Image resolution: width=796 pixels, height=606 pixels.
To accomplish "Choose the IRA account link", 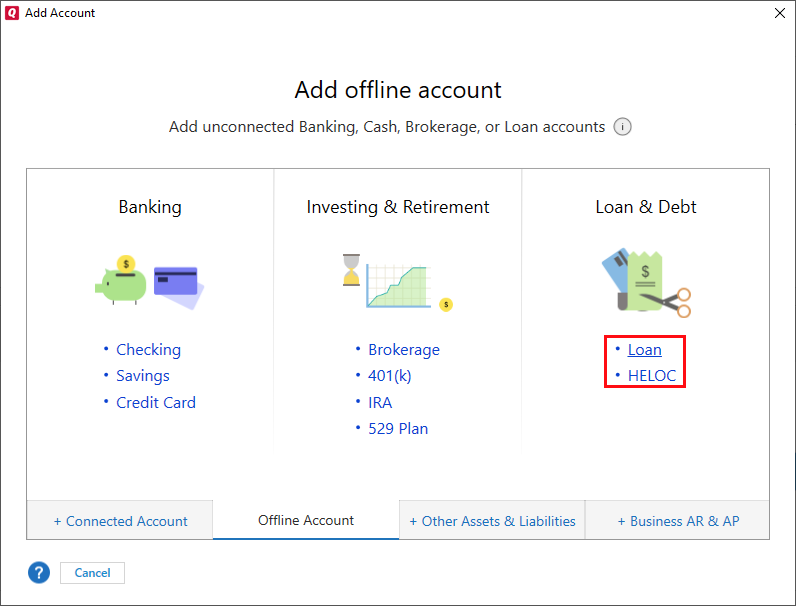I will [x=380, y=403].
